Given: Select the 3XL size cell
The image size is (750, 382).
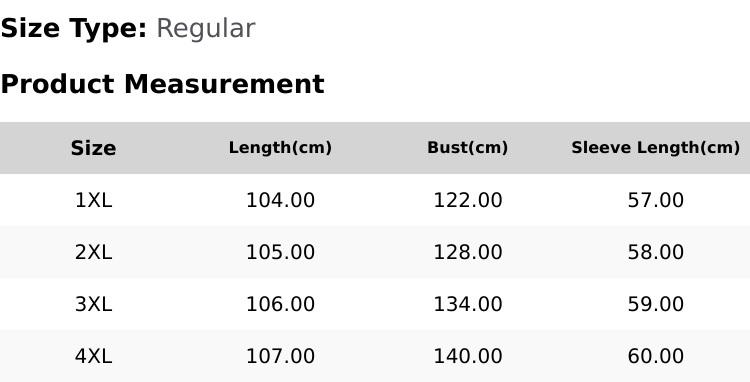Looking at the screenshot, I should pyautogui.click(x=93, y=304).
